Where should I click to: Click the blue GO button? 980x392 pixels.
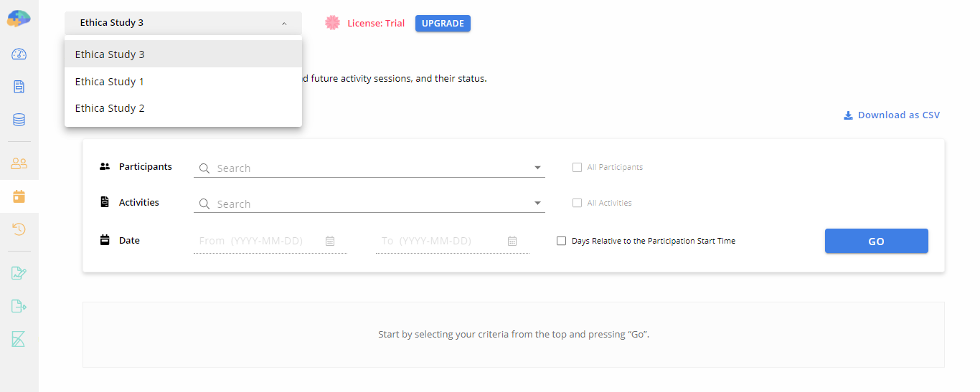[876, 241]
